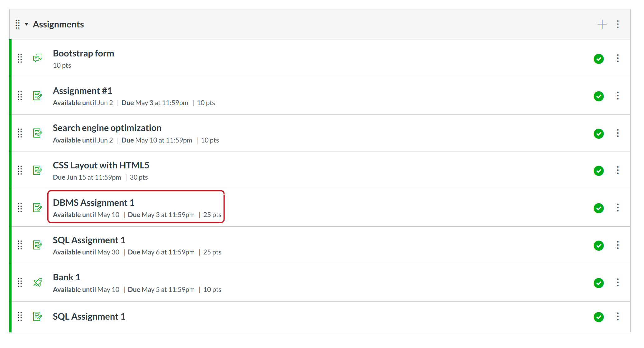Open Assignments group options kebab menu

(618, 24)
